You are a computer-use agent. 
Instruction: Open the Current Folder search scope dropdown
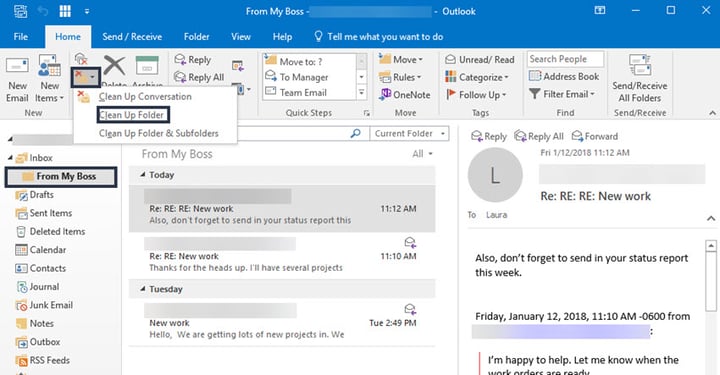coord(409,134)
